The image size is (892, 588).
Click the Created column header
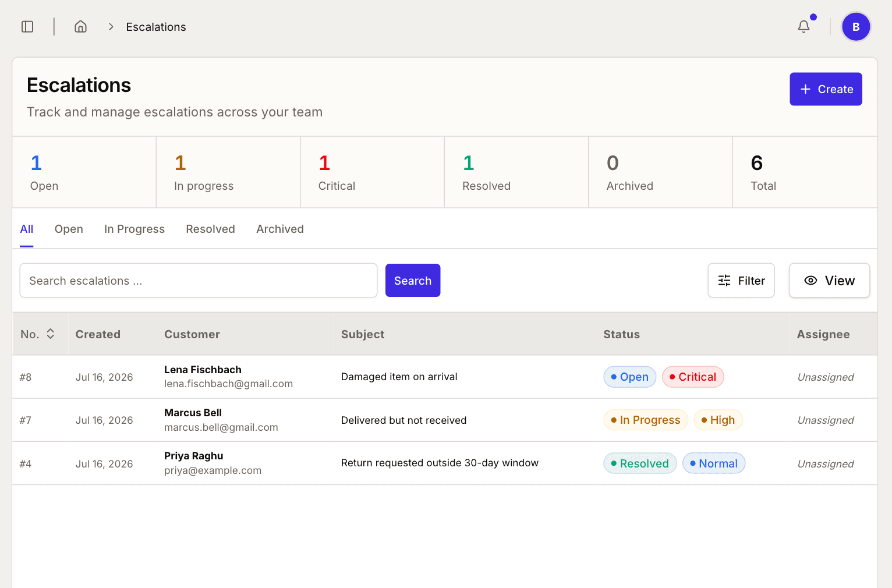pyautogui.click(x=98, y=334)
